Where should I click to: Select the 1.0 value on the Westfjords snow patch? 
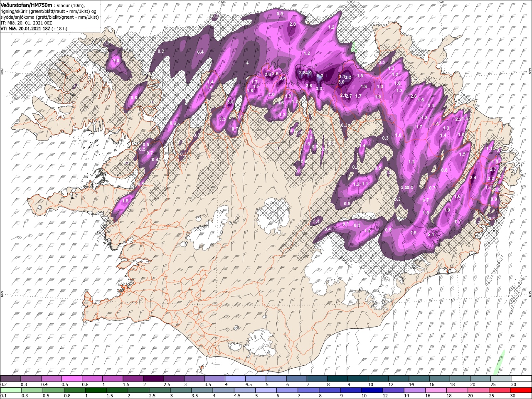point(116,61)
